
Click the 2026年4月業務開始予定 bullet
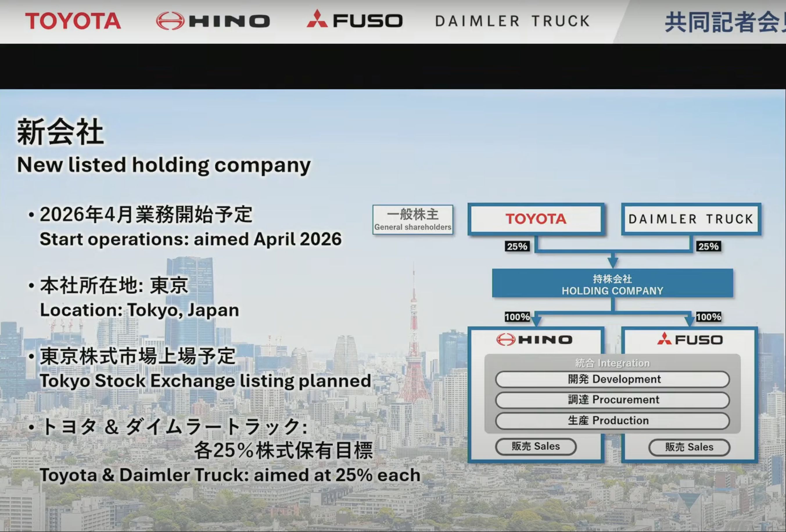click(146, 214)
